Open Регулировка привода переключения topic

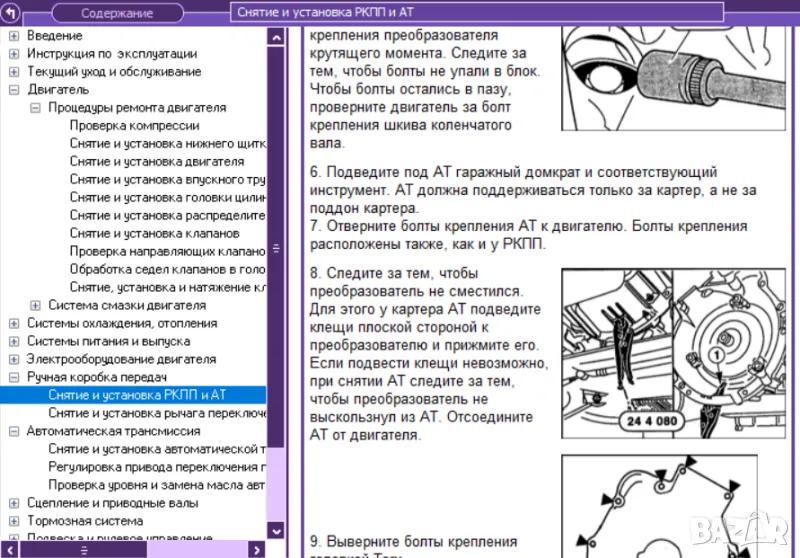tap(156, 467)
